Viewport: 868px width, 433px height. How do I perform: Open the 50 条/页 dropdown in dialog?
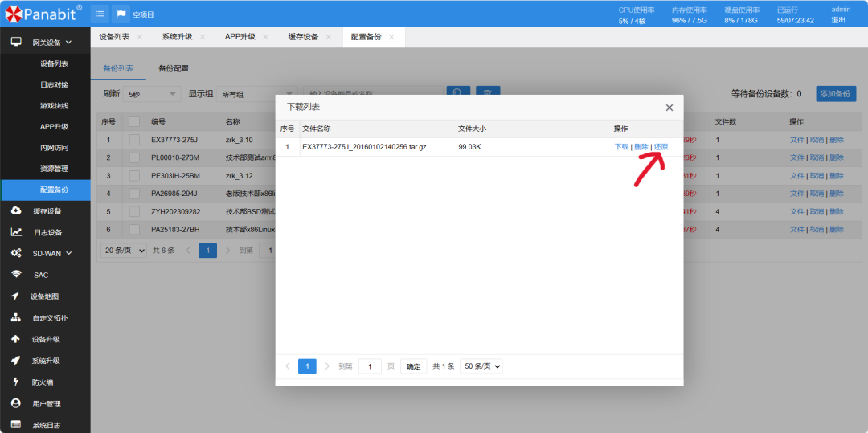(x=481, y=366)
